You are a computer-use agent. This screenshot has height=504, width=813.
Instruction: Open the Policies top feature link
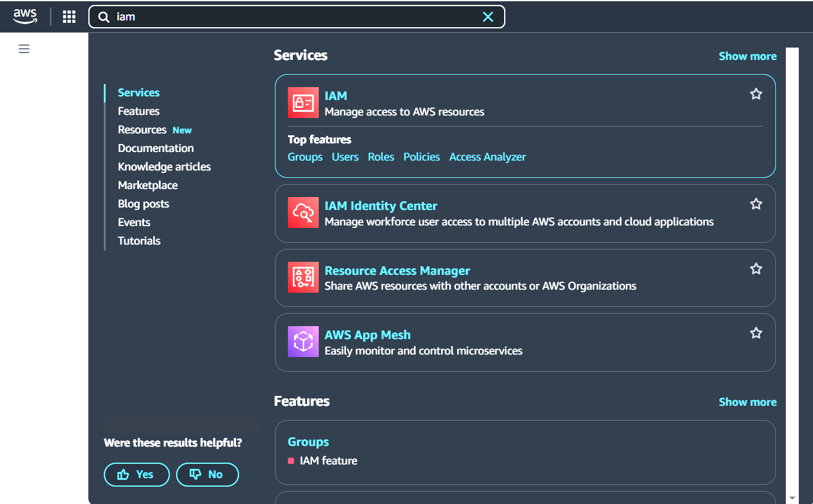[x=421, y=157]
